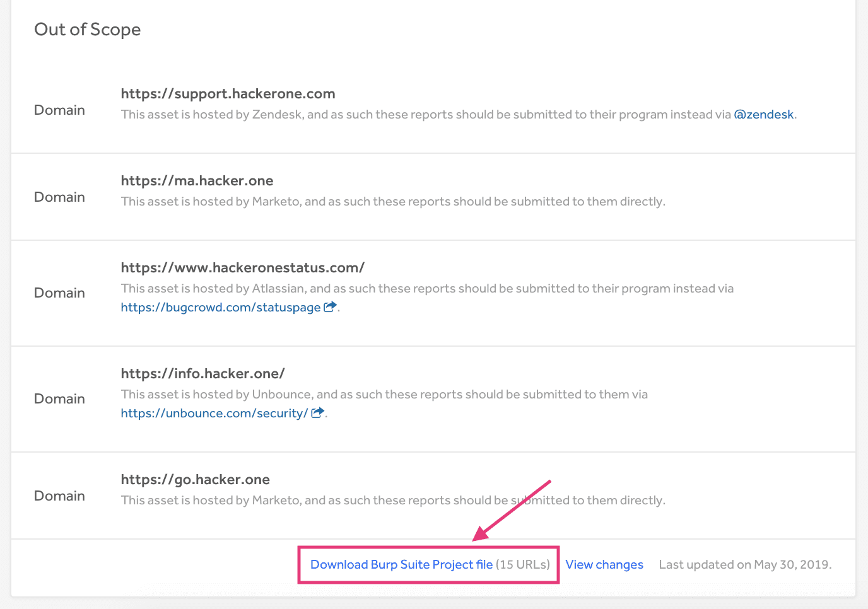
Task: Click the external link icon after unbounce security
Action: pyautogui.click(x=317, y=413)
